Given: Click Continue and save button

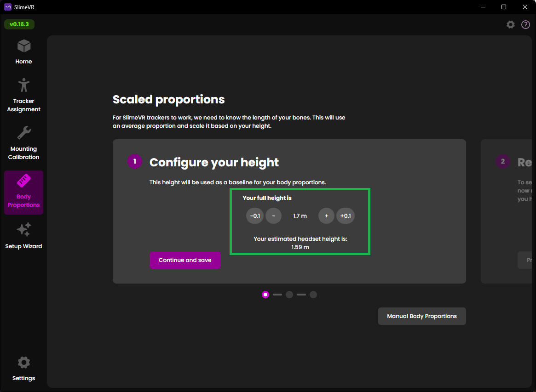Looking at the screenshot, I should tap(185, 260).
